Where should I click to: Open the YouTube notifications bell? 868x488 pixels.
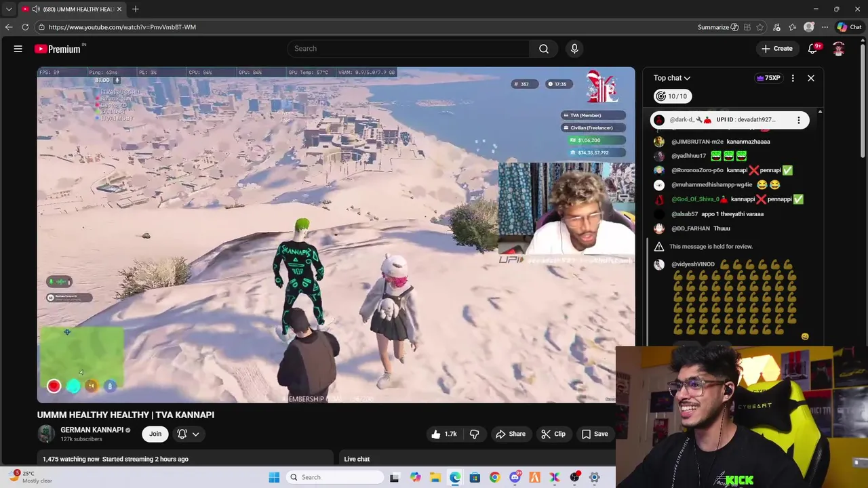(x=813, y=49)
